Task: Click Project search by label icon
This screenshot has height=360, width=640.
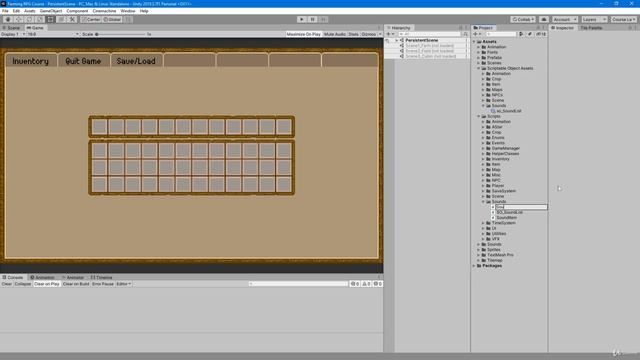Action: tap(529, 34)
